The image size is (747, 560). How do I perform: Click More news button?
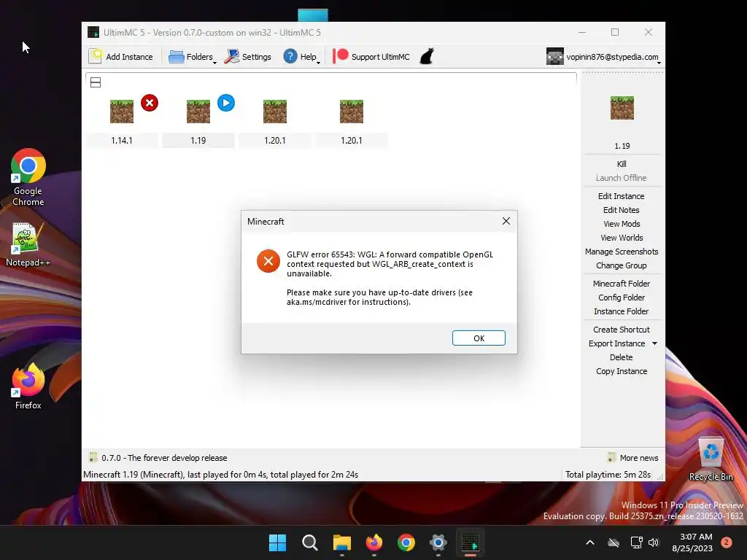632,458
